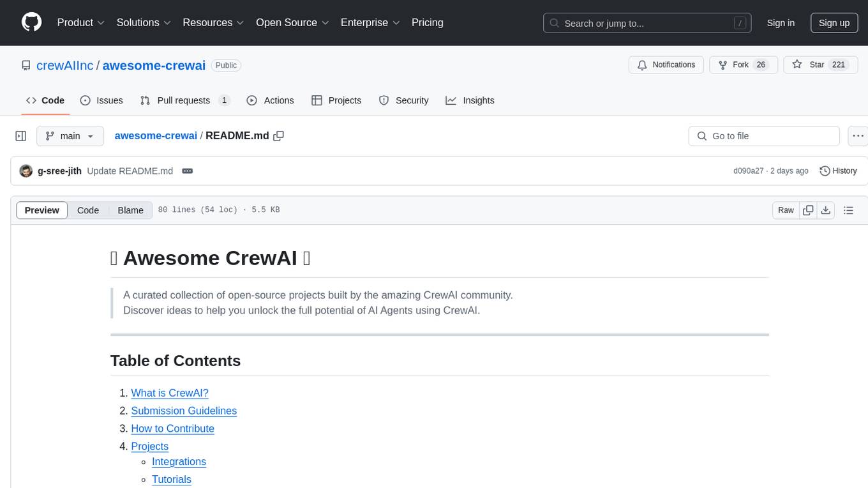The width and height of the screenshot is (868, 488).
Task: Switch to the Projects tab
Action: (336, 100)
